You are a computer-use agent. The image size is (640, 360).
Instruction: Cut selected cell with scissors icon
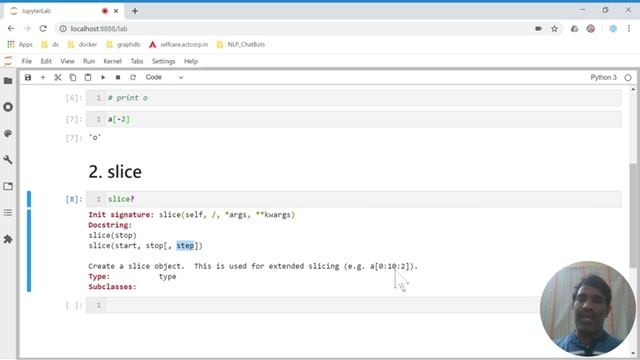(58, 77)
